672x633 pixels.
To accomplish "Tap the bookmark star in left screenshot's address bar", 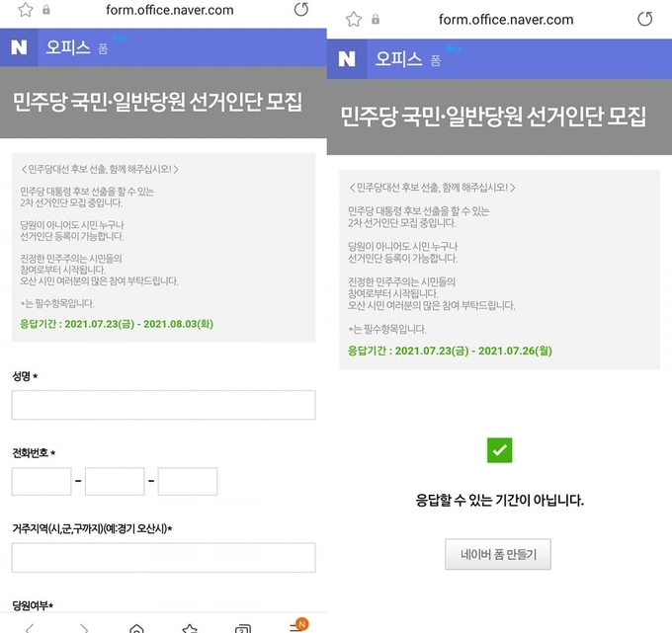I will tap(26, 10).
